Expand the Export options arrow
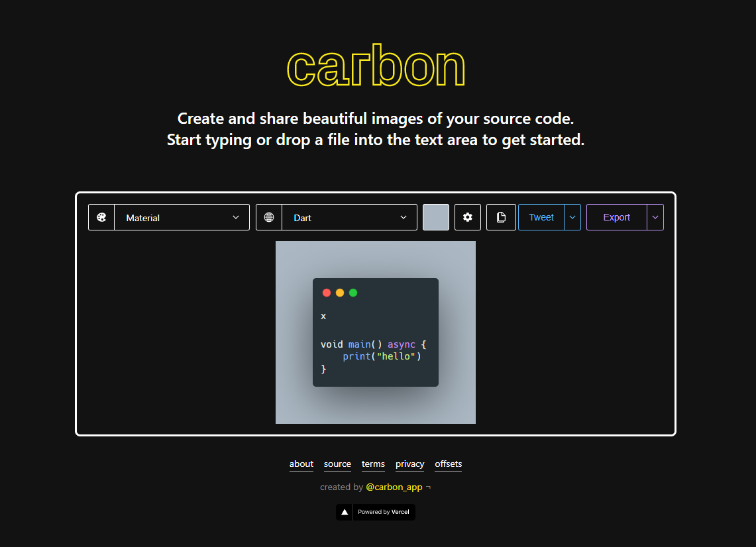The width and height of the screenshot is (756, 547). 655,217
